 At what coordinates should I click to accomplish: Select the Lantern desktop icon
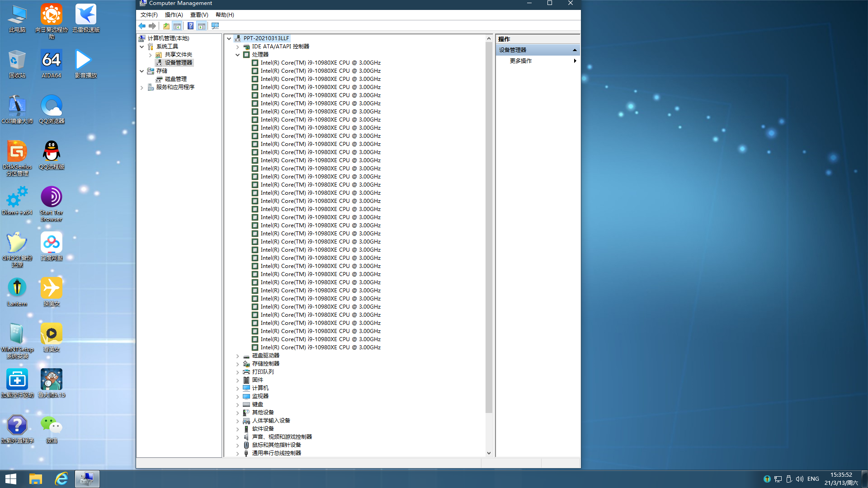[17, 292]
